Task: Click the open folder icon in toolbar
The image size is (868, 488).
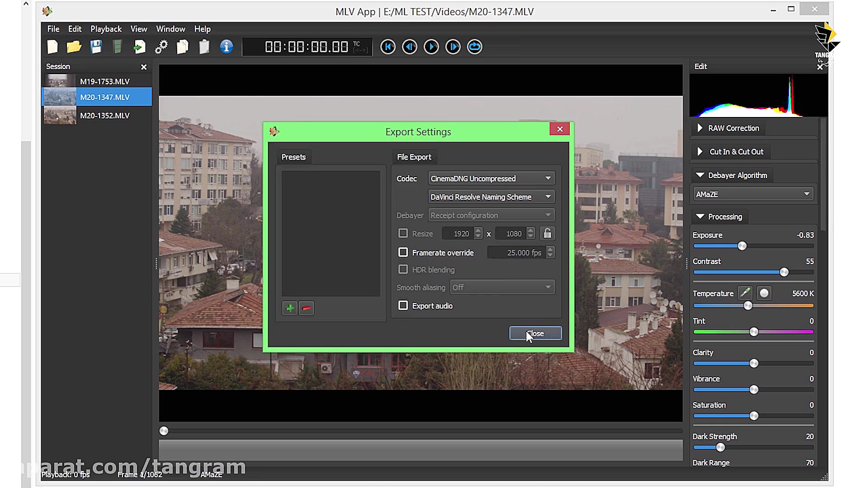Action: pos(74,47)
